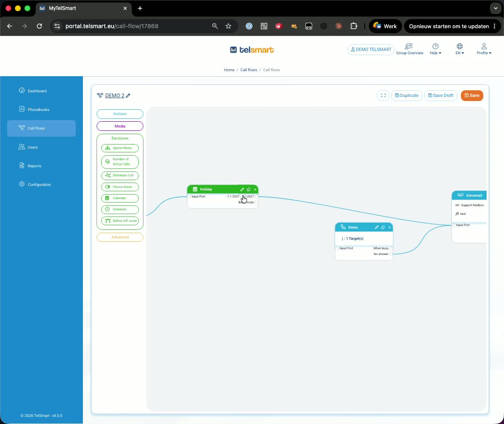Click the Werk profile button

[x=385, y=26]
